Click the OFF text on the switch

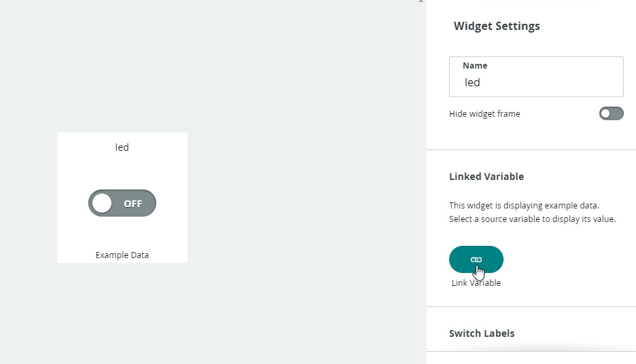(x=133, y=204)
